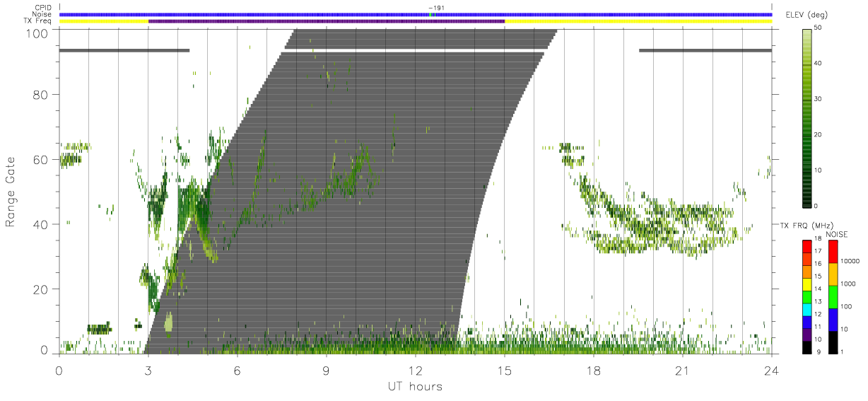Screen dimensions: 868x401
Task: Click the UT hours axis title
Action: 415,387
